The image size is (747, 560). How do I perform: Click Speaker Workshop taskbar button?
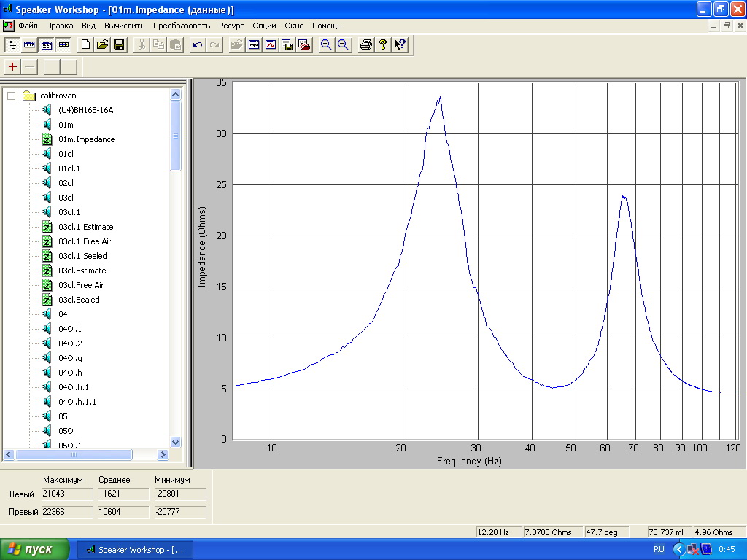(x=135, y=550)
